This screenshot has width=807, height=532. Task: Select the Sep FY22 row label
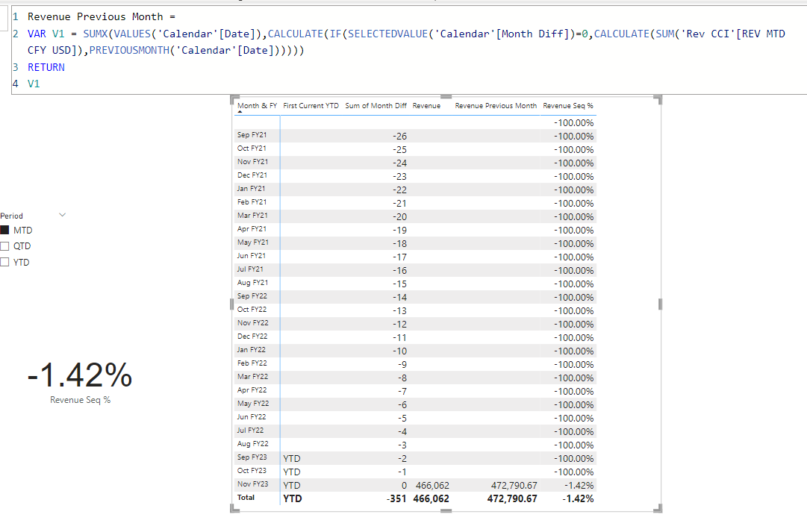[x=252, y=295]
